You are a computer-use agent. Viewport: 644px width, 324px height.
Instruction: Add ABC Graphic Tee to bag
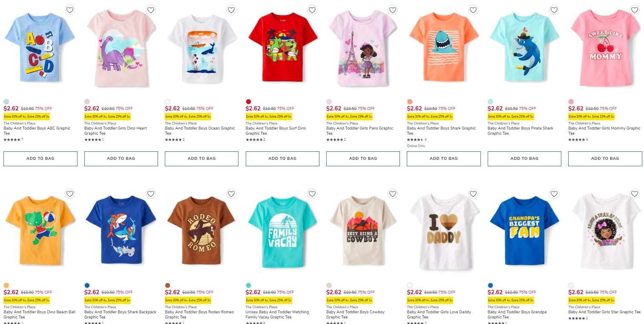point(40,159)
